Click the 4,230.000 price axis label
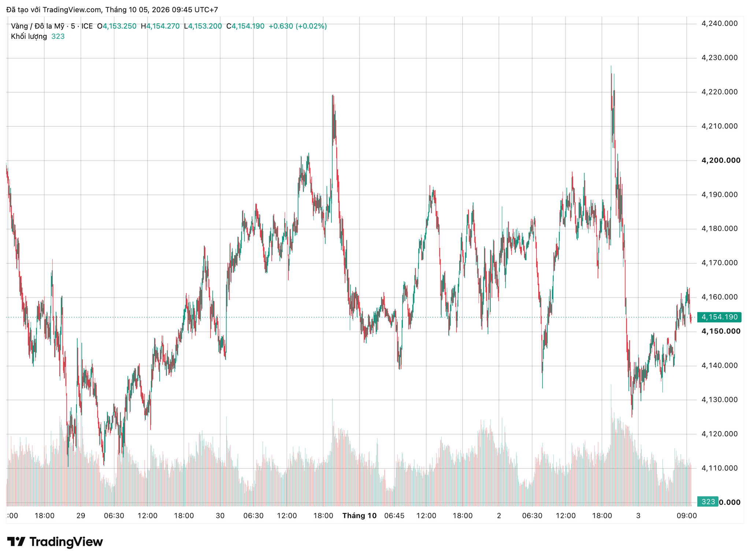The width and height of the screenshot is (750, 560). (x=719, y=58)
